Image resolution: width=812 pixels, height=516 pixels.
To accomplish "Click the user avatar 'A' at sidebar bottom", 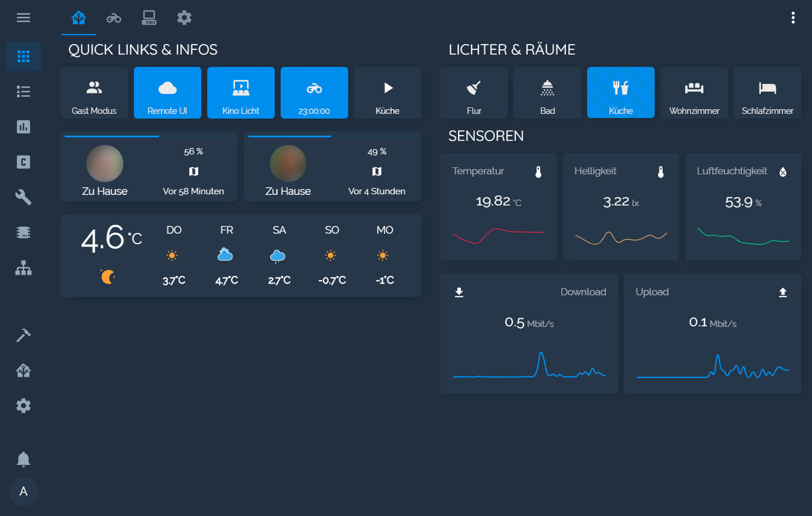I will coord(23,491).
